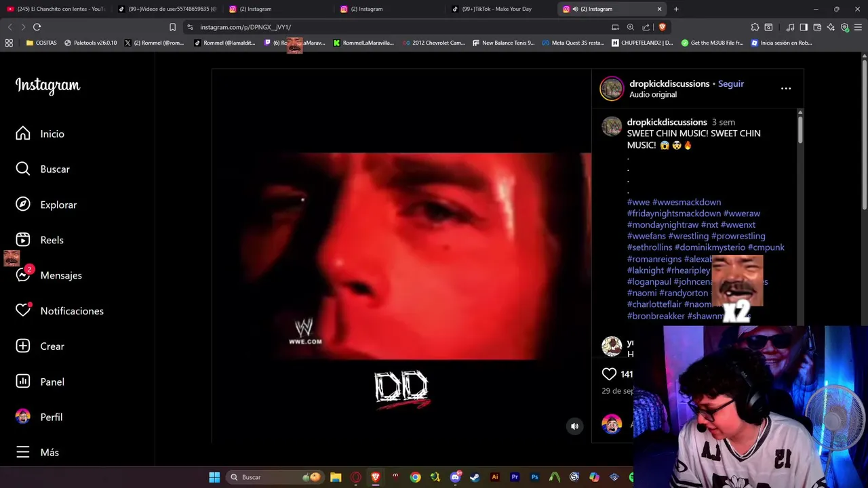Click dropkickdiscussions avatar in post header
The image size is (868, 488).
(x=612, y=89)
